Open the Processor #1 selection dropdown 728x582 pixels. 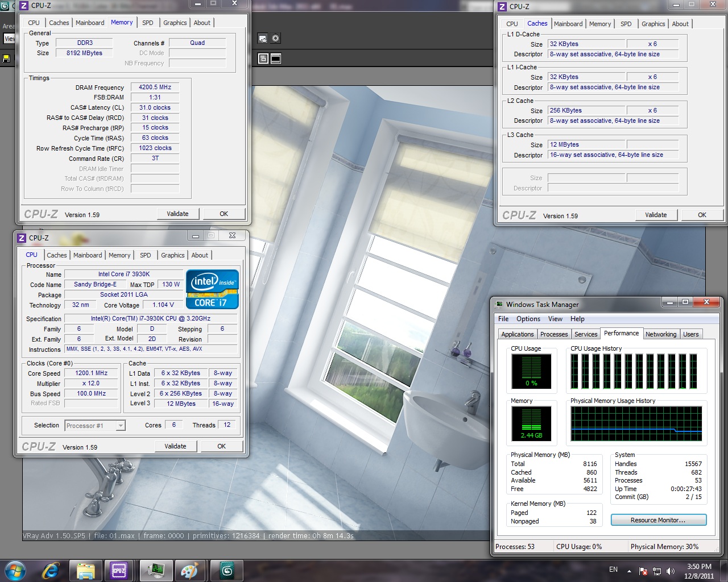(x=95, y=426)
